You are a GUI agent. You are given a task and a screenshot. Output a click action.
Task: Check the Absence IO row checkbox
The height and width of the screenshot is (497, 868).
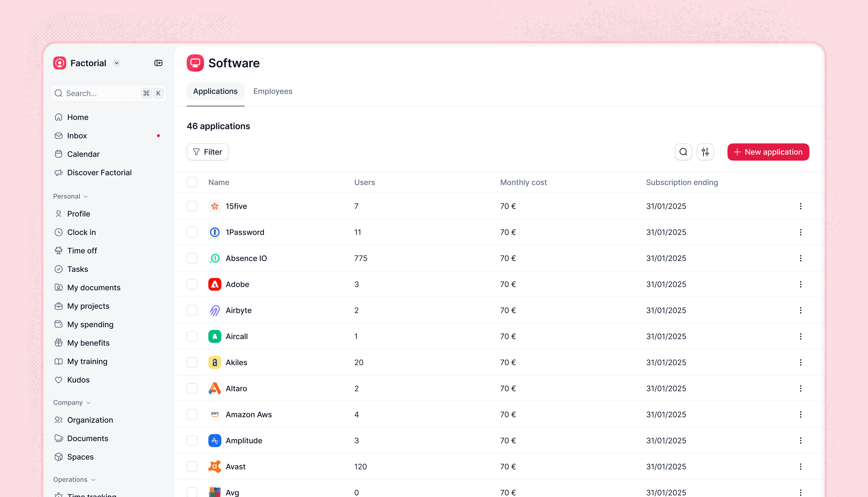tap(192, 258)
